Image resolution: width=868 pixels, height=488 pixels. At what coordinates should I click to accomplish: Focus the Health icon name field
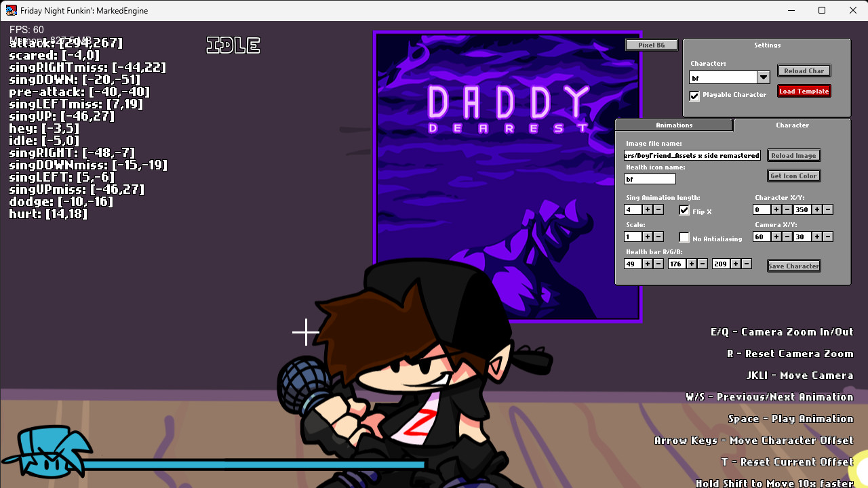click(650, 180)
